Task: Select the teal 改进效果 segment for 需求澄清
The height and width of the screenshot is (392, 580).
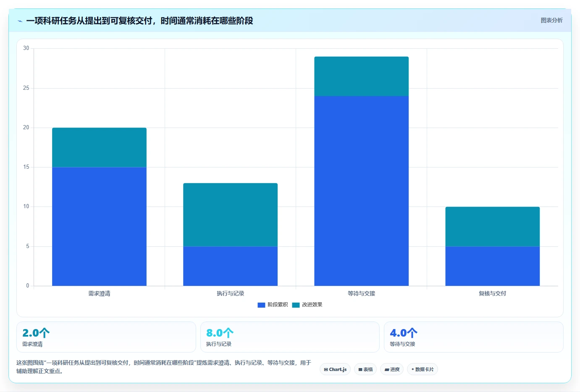Action: pos(99,147)
